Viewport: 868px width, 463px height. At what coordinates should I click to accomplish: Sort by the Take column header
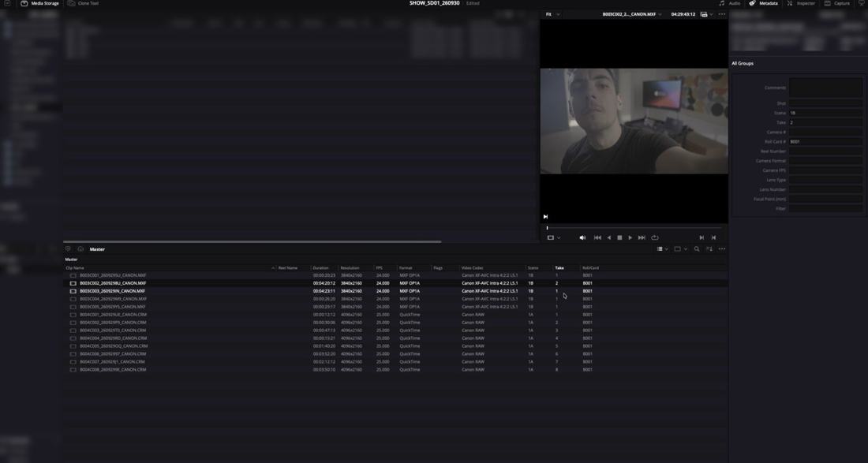tap(559, 267)
